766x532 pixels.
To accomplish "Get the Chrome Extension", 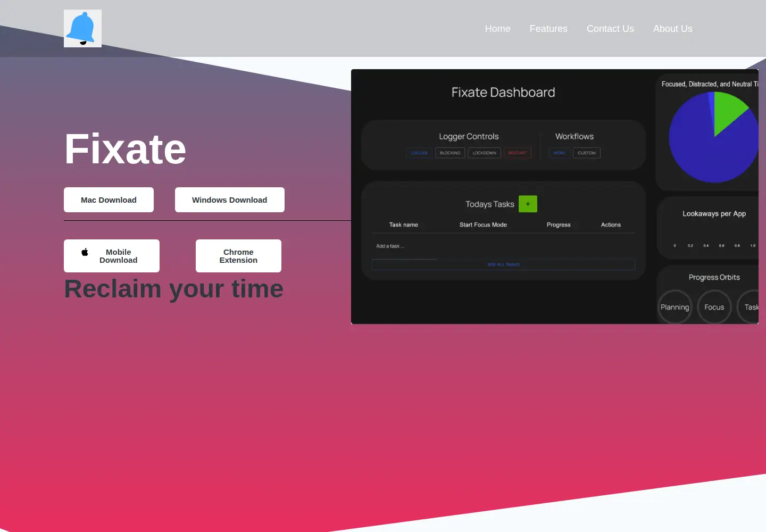I will point(238,256).
